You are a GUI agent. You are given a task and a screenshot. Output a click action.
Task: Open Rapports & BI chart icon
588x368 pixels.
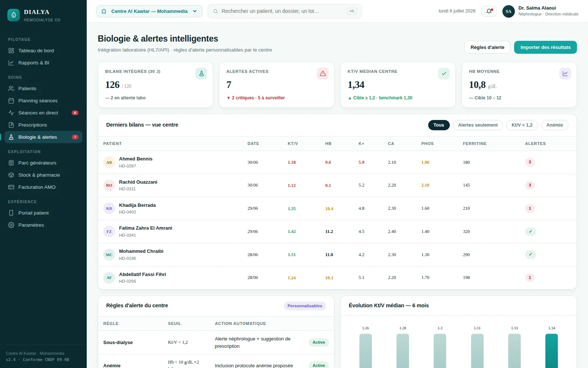11,63
